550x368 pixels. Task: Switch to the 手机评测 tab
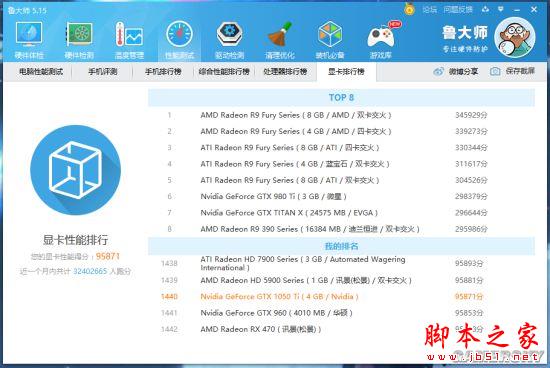[x=102, y=72]
